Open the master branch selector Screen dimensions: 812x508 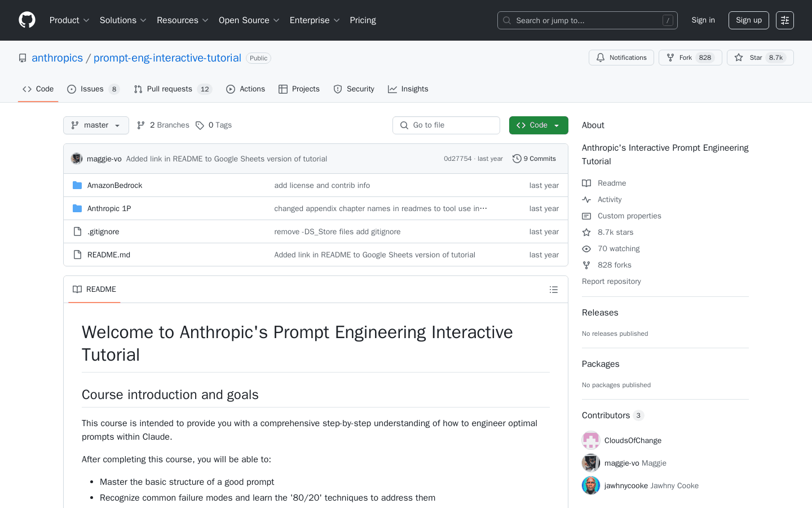96,125
